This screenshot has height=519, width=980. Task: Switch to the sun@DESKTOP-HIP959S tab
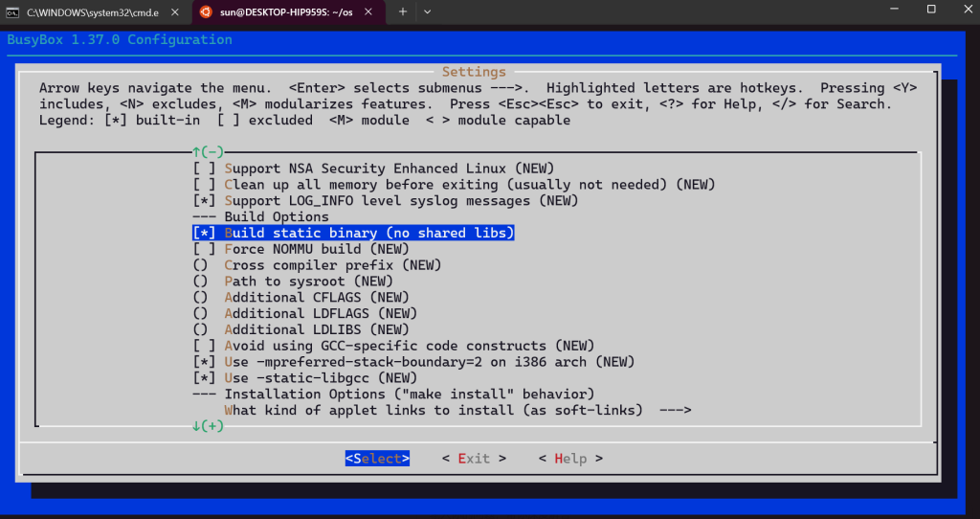point(287,11)
